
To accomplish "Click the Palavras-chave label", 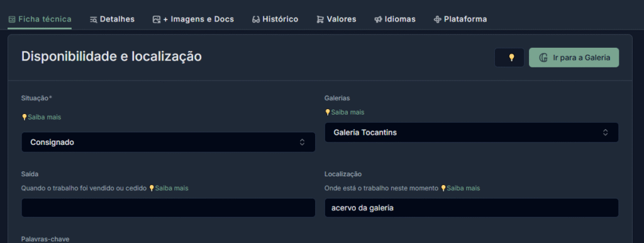I will [45, 239].
